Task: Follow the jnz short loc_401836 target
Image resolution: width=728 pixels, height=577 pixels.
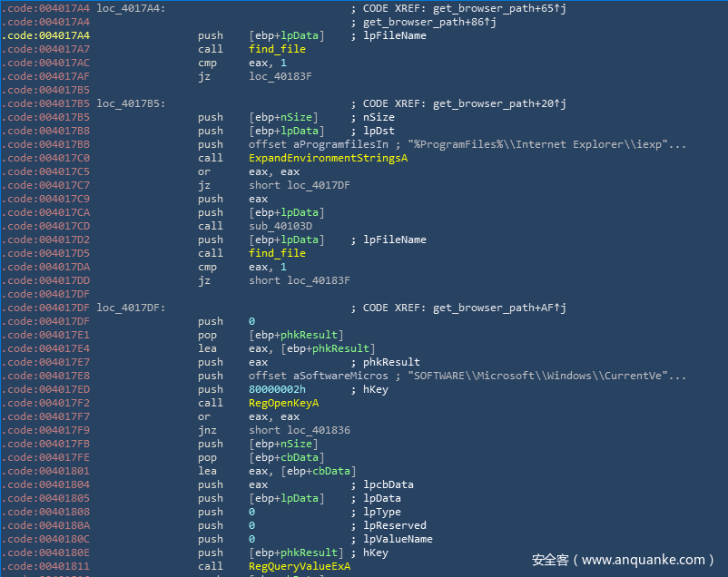Action: pyautogui.click(x=299, y=430)
